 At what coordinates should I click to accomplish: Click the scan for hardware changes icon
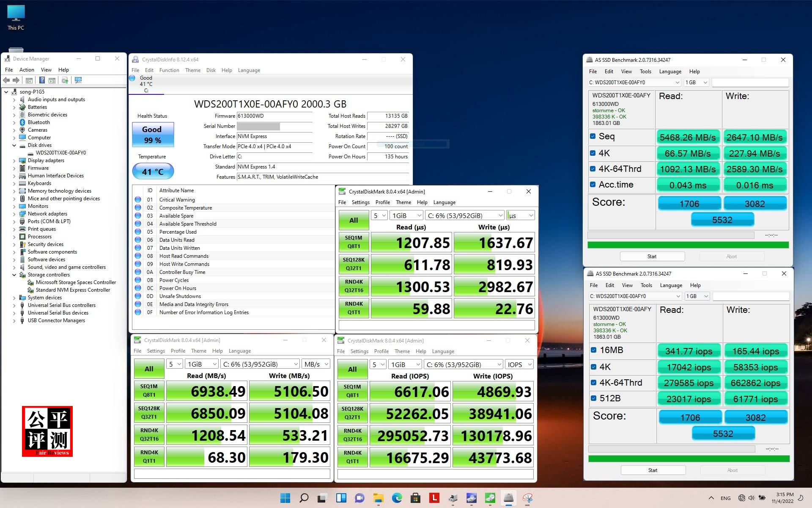[x=78, y=80]
